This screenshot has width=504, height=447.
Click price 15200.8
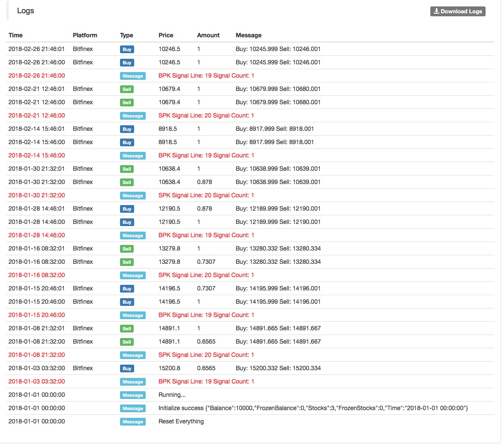(x=169, y=368)
